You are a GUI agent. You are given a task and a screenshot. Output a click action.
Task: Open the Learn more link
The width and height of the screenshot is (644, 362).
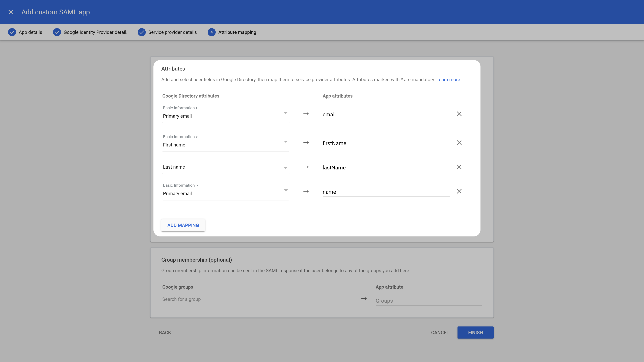(x=448, y=79)
